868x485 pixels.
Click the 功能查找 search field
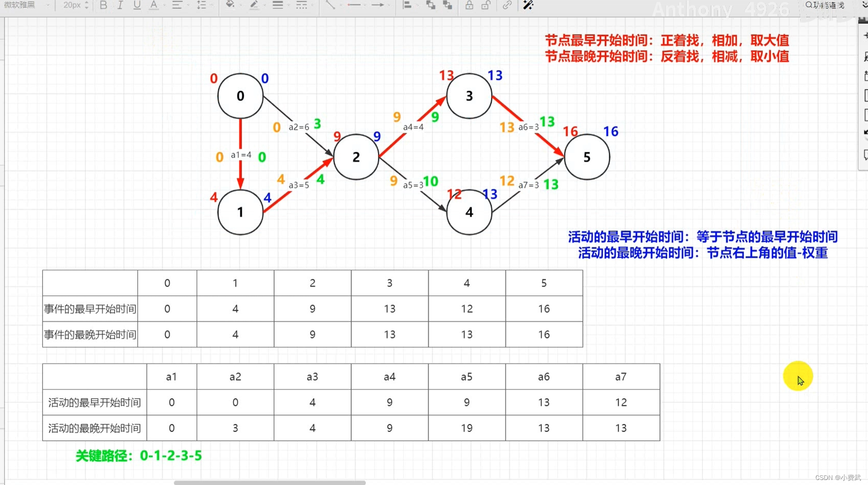click(825, 5)
